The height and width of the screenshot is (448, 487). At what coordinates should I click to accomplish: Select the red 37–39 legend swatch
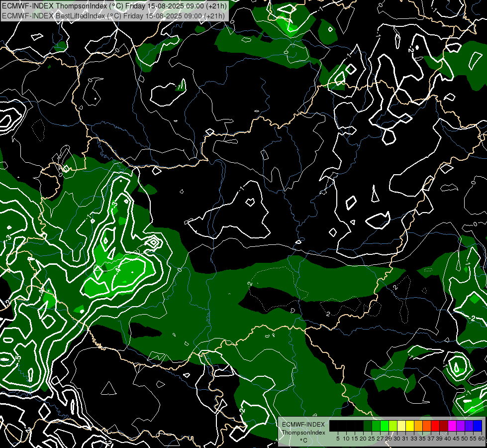pos(435,426)
